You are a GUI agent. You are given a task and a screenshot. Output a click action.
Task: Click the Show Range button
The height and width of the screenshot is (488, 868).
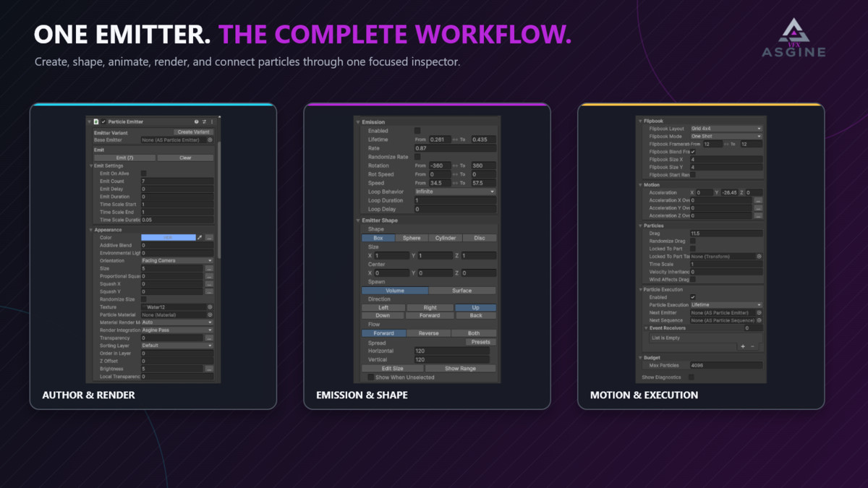[460, 368]
